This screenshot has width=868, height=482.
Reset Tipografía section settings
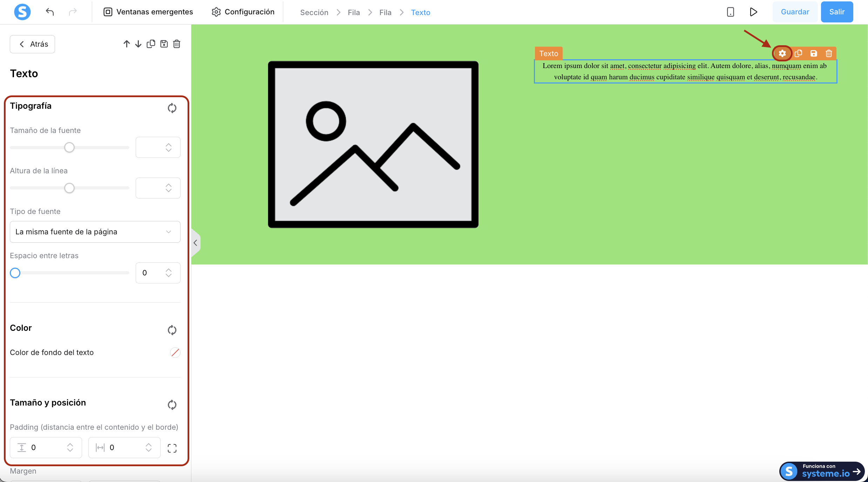[x=172, y=108]
